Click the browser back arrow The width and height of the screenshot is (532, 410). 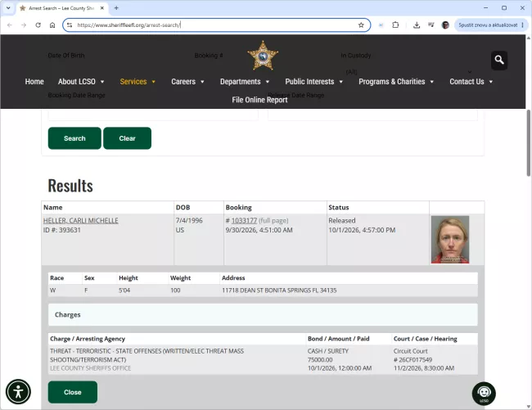point(10,25)
